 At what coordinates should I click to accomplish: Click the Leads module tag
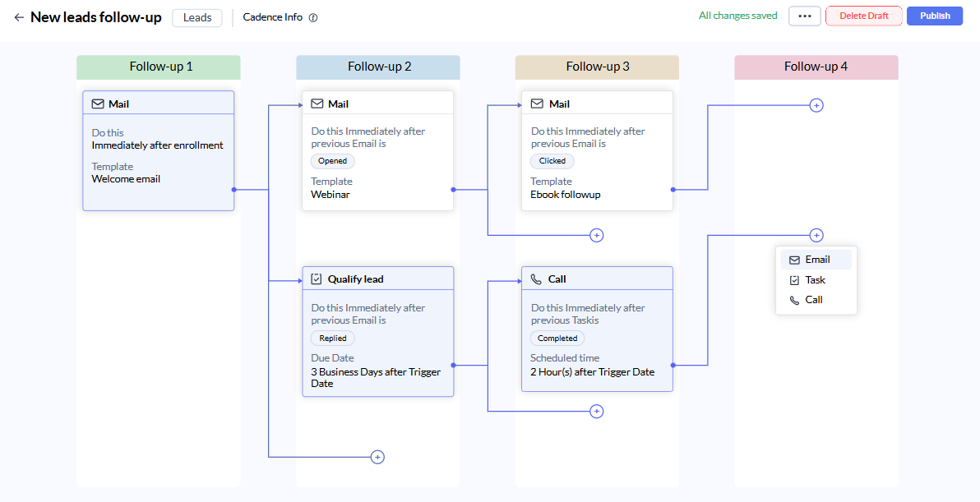pyautogui.click(x=196, y=17)
